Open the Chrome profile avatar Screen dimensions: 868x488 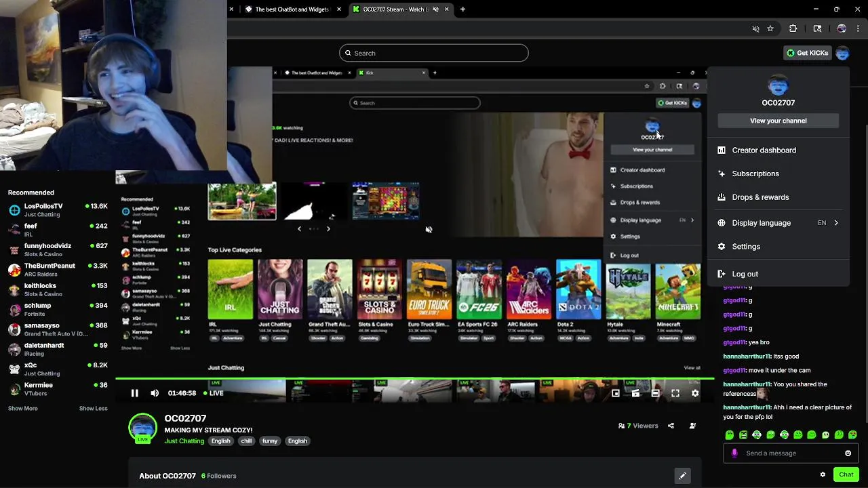pyautogui.click(x=842, y=28)
